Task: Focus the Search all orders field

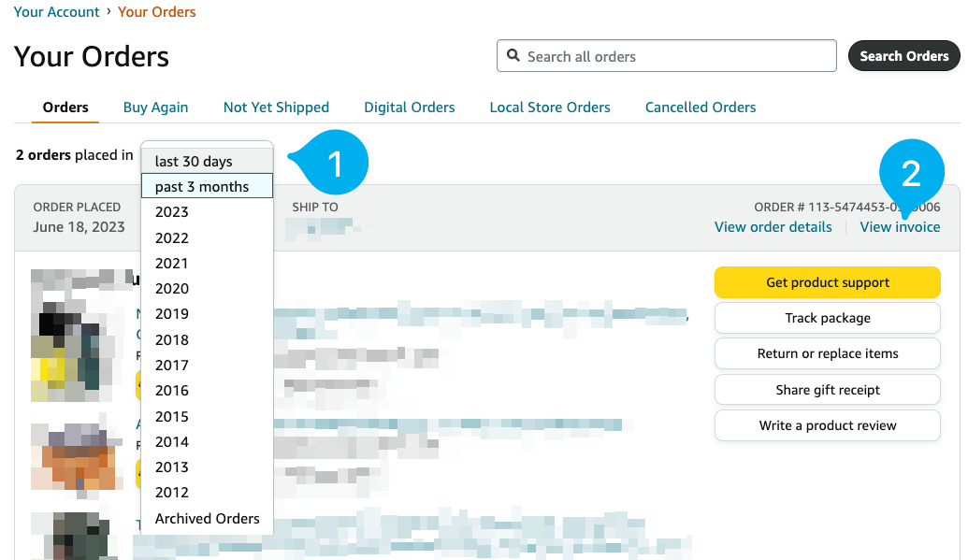Action: point(666,56)
